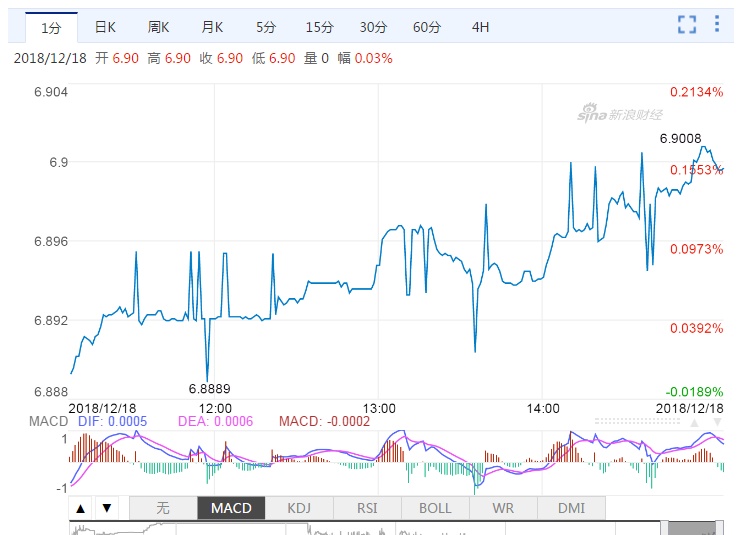
Task: Switch to the 1分 timeframe tab
Action: (51, 28)
